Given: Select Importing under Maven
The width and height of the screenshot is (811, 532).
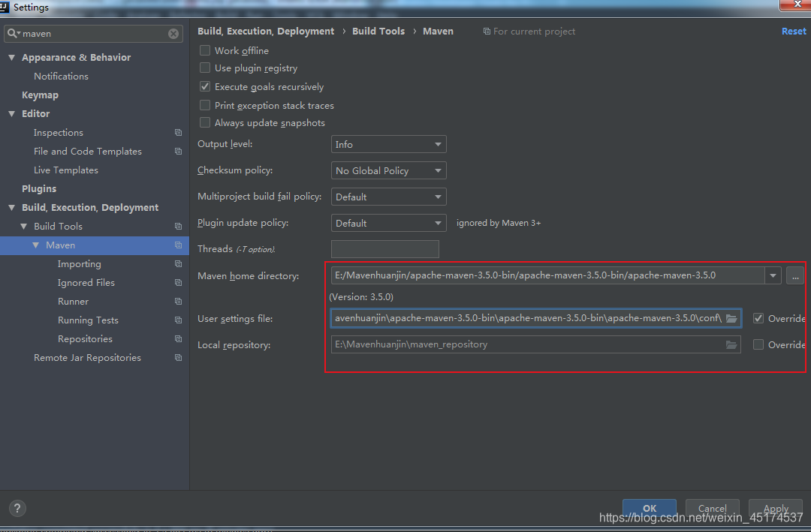Looking at the screenshot, I should click(79, 264).
